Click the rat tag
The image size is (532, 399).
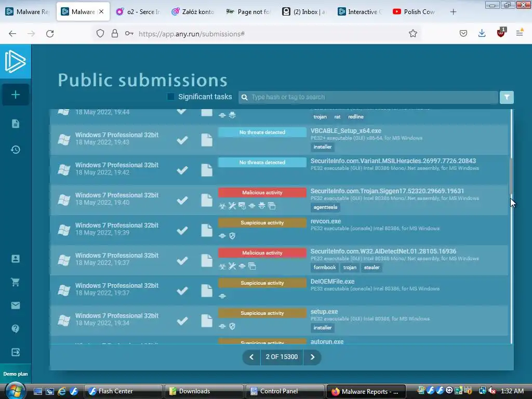(x=337, y=117)
